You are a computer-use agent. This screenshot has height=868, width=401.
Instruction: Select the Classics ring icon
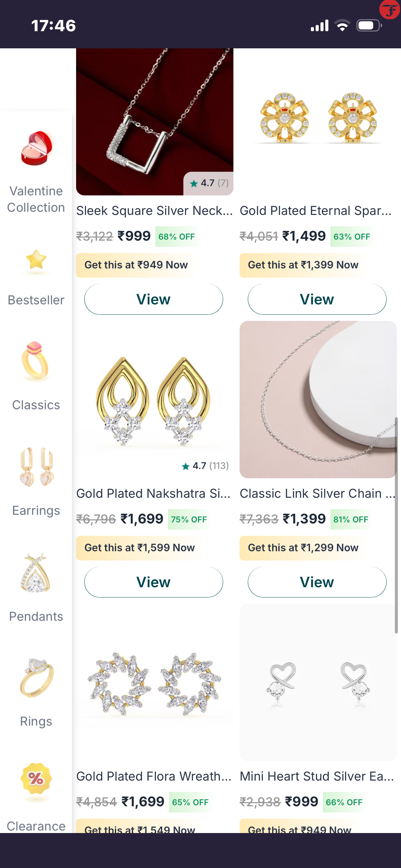coord(36,361)
